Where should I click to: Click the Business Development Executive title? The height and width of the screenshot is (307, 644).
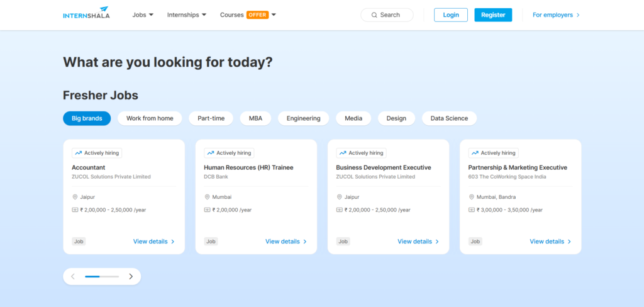[384, 168]
